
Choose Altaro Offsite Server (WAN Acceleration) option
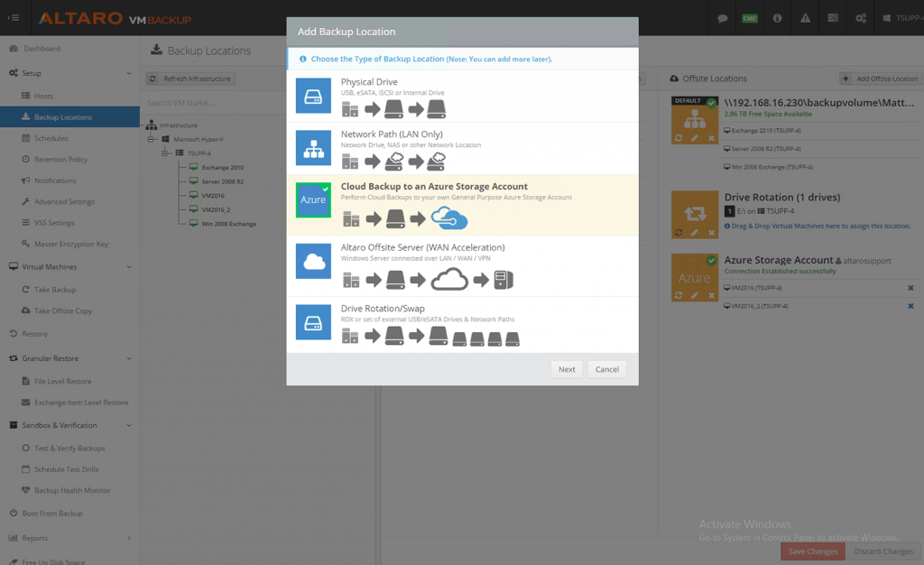click(422, 247)
